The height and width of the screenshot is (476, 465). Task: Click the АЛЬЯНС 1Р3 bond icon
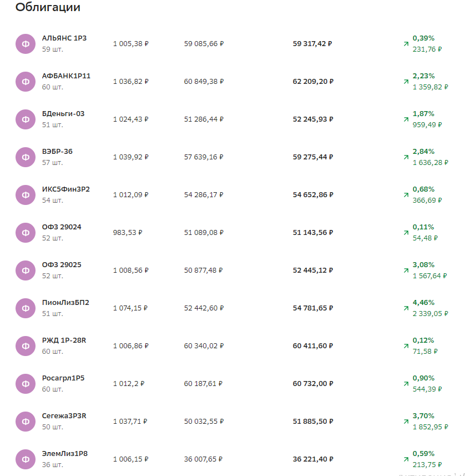tap(26, 44)
